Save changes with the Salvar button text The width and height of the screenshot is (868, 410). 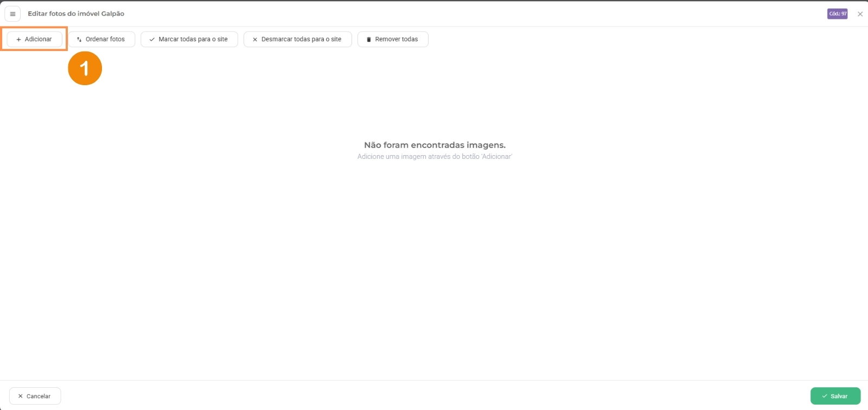tap(839, 396)
